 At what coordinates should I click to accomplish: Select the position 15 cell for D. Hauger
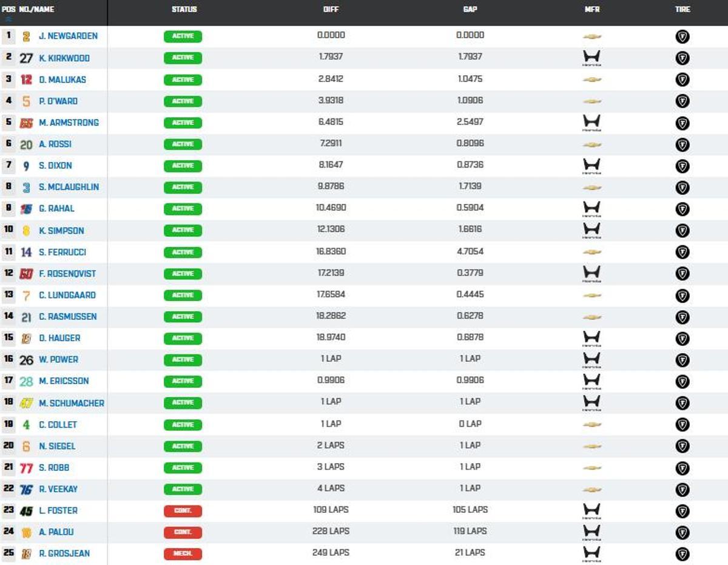tap(8, 338)
